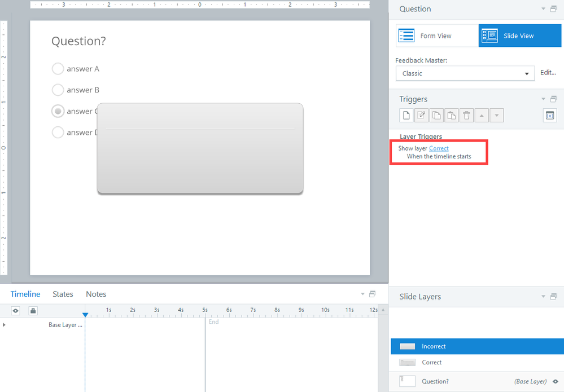The width and height of the screenshot is (564, 392).
Task: Toggle lock all timeline objects
Action: point(33,311)
